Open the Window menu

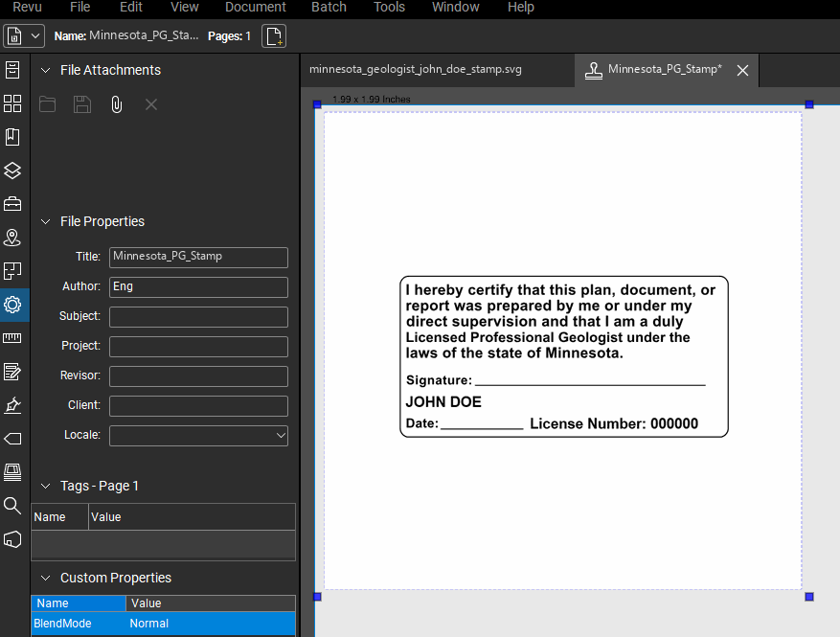tap(455, 7)
